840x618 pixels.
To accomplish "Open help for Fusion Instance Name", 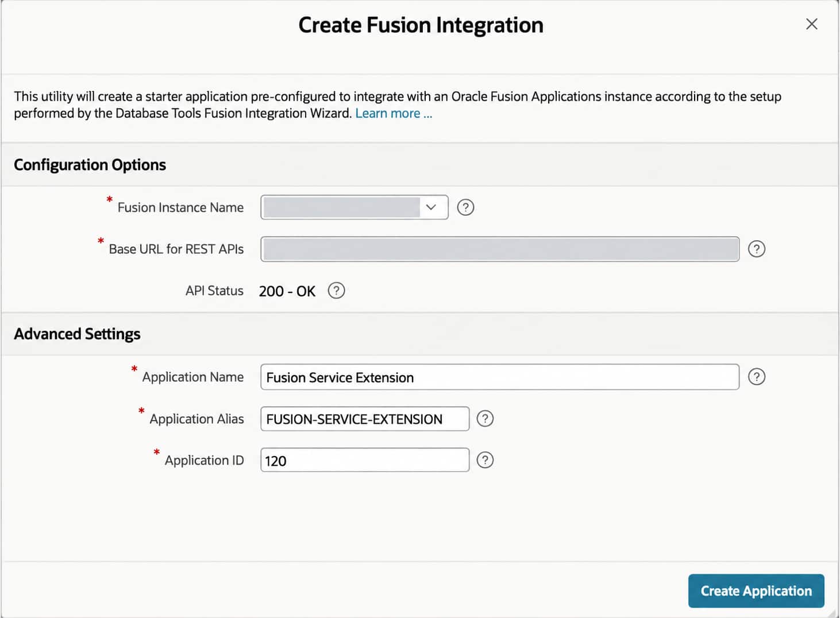I will pos(465,207).
